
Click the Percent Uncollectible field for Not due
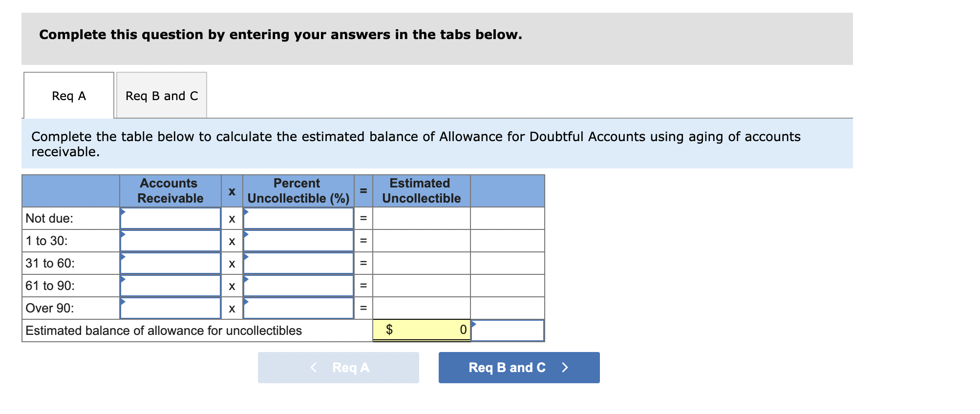coord(298,218)
